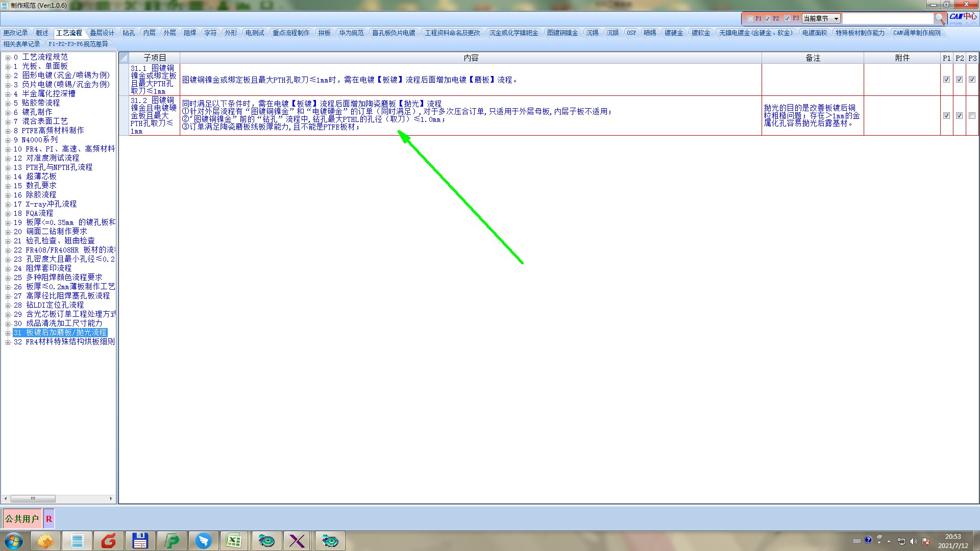
Task: Open the CAM调单制作规则 tab
Action: coord(916,33)
